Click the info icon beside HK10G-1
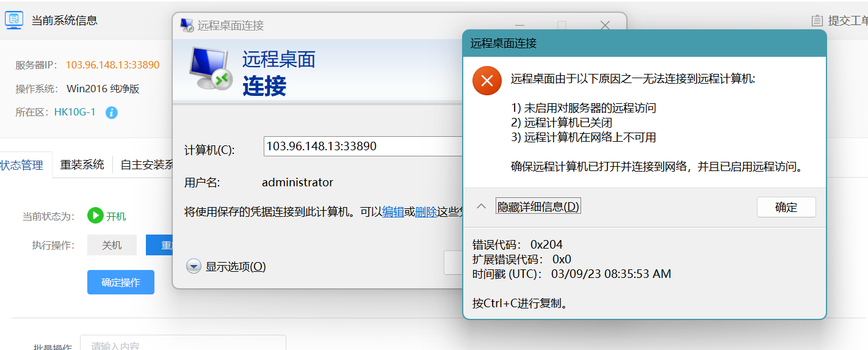Screen dimensions: 868x350 (x=111, y=112)
